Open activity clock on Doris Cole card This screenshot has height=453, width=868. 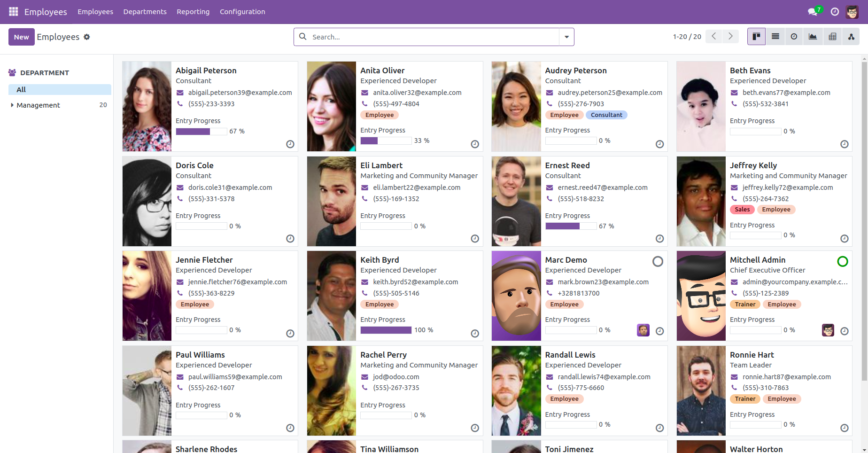(x=290, y=239)
